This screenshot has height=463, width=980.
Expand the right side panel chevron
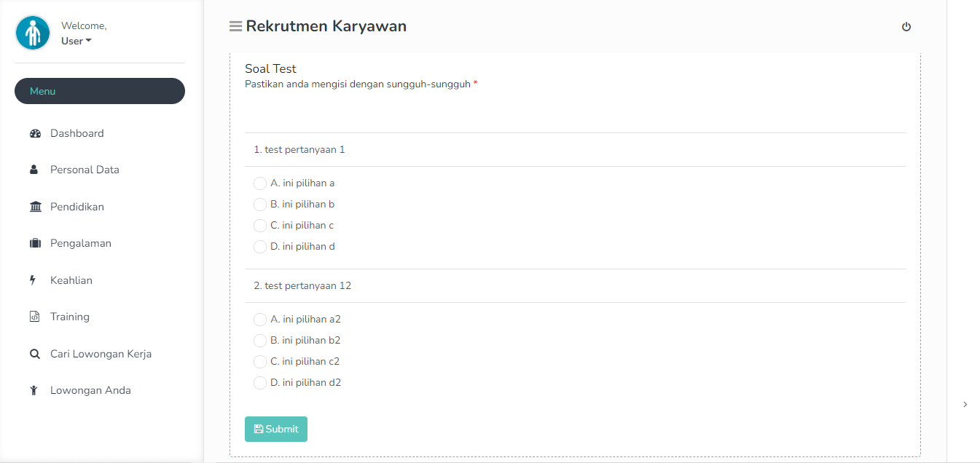click(965, 405)
